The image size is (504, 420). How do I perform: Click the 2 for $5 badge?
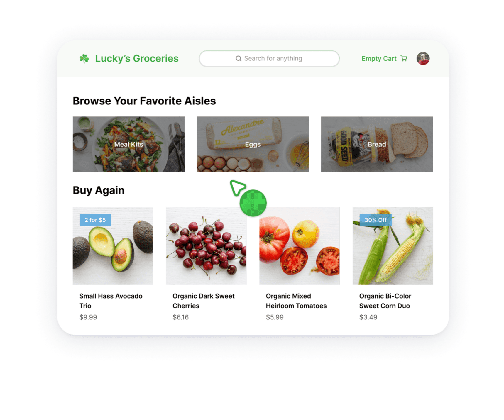pyautogui.click(x=95, y=220)
